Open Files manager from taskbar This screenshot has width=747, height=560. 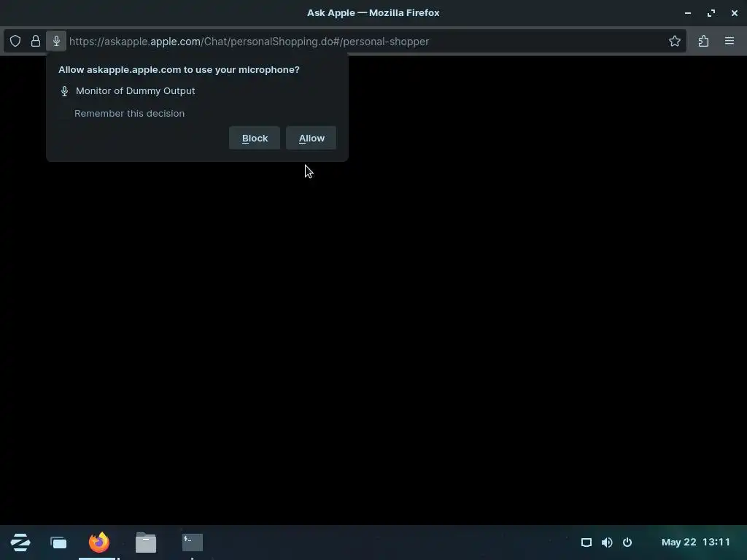click(146, 542)
